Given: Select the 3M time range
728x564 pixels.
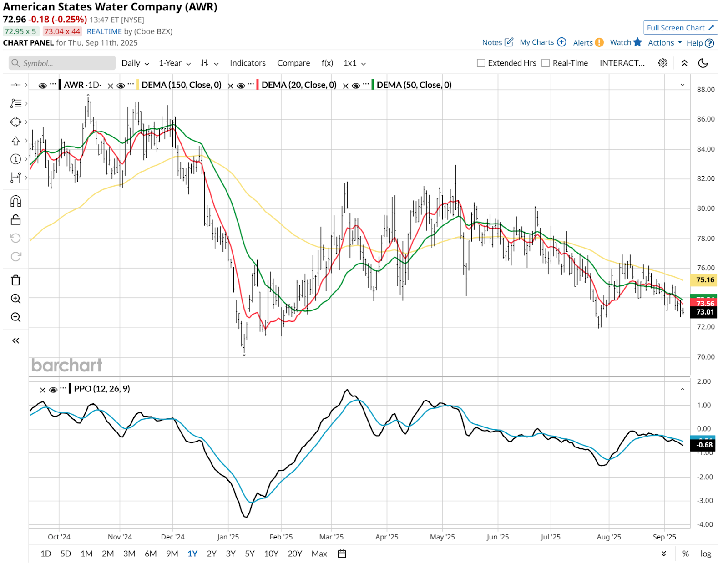Looking at the screenshot, I should pyautogui.click(x=129, y=554).
